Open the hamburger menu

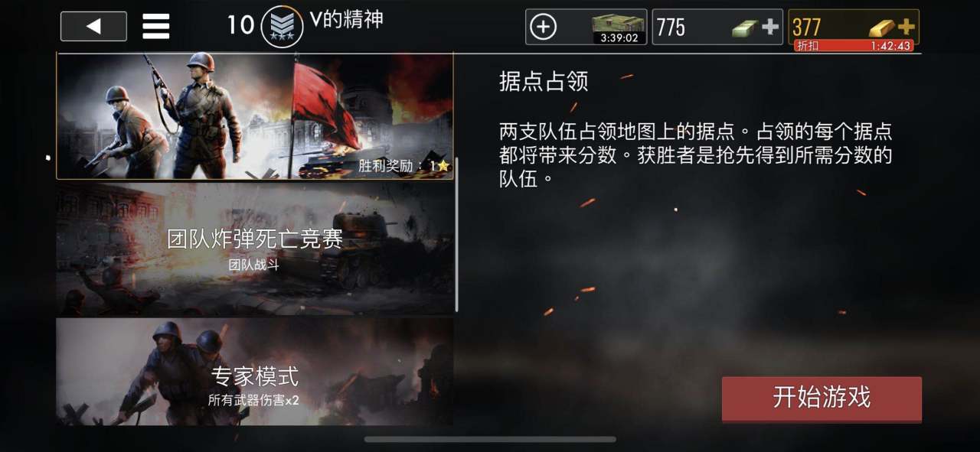point(156,27)
